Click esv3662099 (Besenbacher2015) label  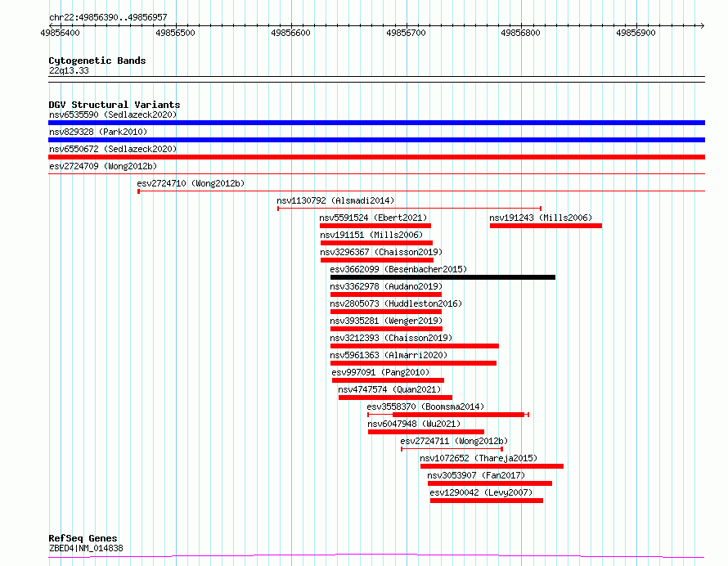pos(398,269)
